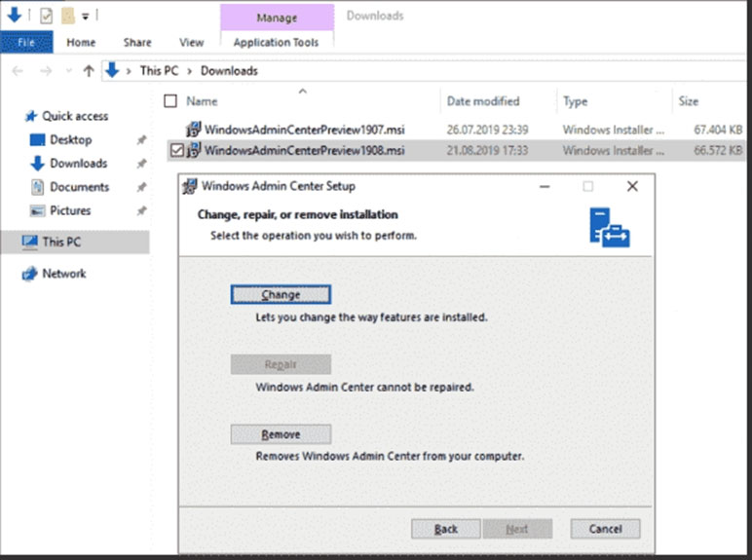Image resolution: width=752 pixels, height=560 pixels.
Task: Select Documents in Quick access sidebar
Action: click(x=79, y=187)
